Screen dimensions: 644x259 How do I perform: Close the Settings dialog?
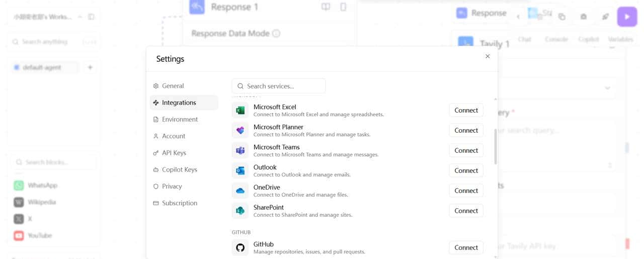487,56
